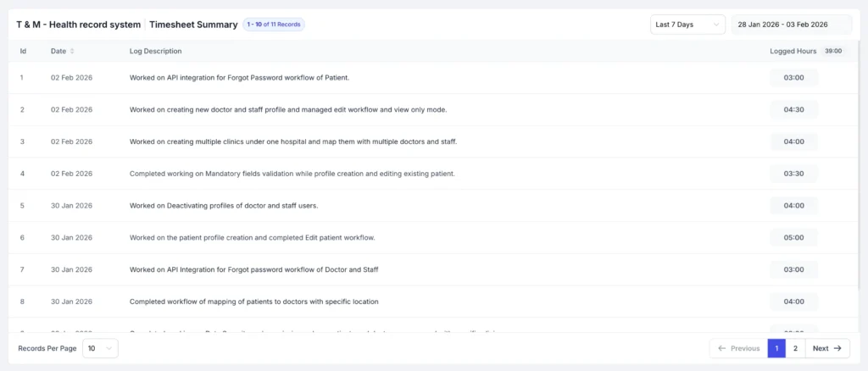Open the Last 7 Days range dropdown
This screenshot has height=371, width=868.
click(x=687, y=25)
